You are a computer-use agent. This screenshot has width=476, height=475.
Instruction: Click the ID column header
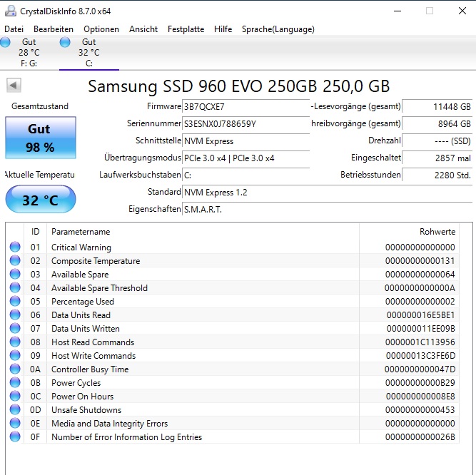(35, 232)
